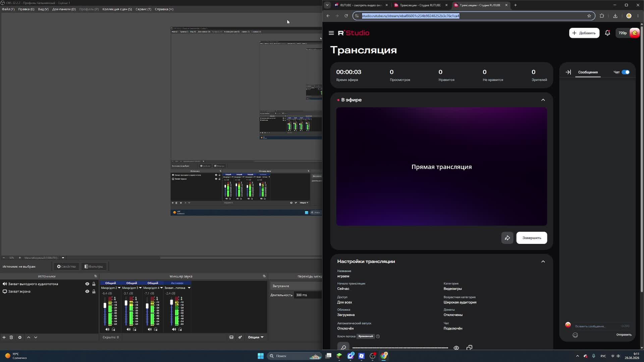Image resolution: width=644 pixels, height=362 pixels.
Task: Adjust the 'Захват...потока' volume fader
Action: point(171,302)
